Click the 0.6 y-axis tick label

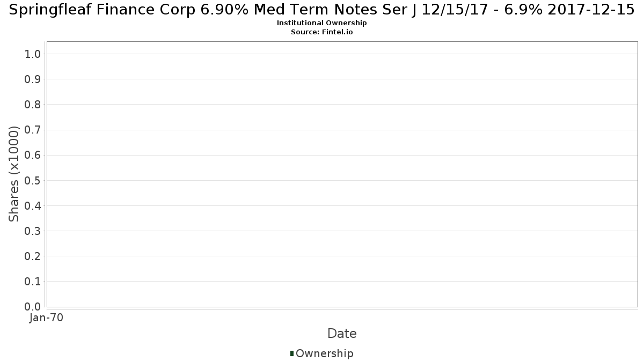pyautogui.click(x=33, y=155)
